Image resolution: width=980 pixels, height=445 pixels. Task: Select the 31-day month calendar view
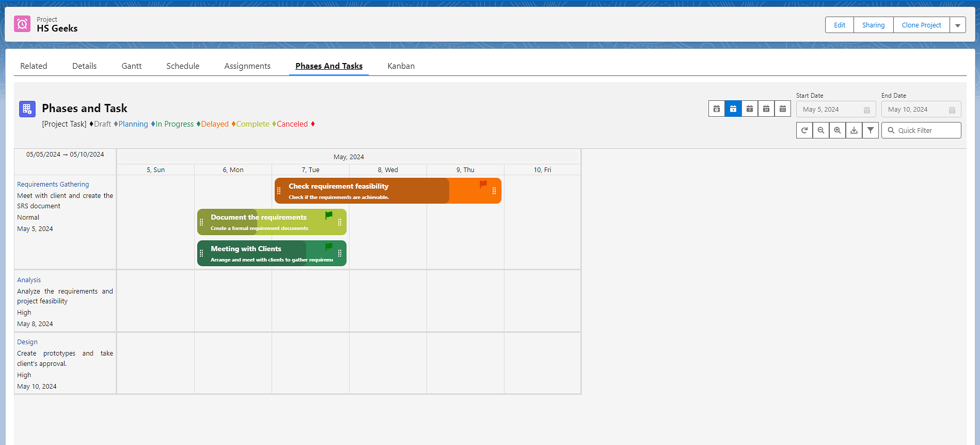[766, 109]
